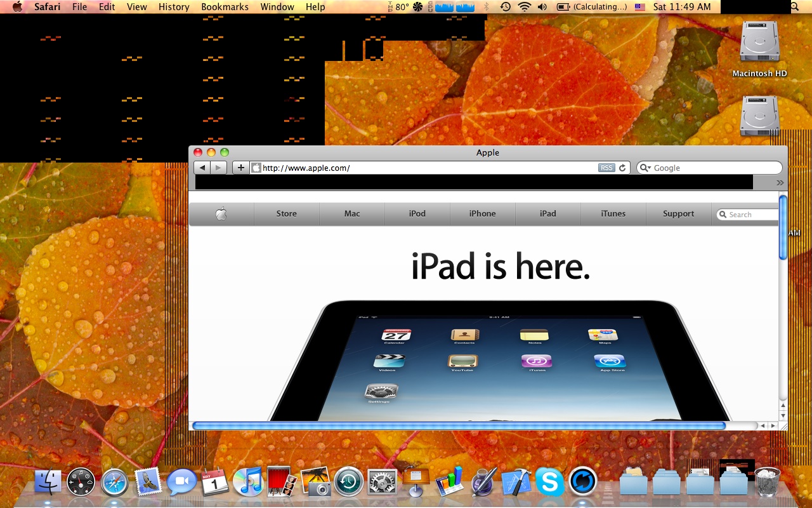
Task: Open iChat from the Dock
Action: pos(181,483)
